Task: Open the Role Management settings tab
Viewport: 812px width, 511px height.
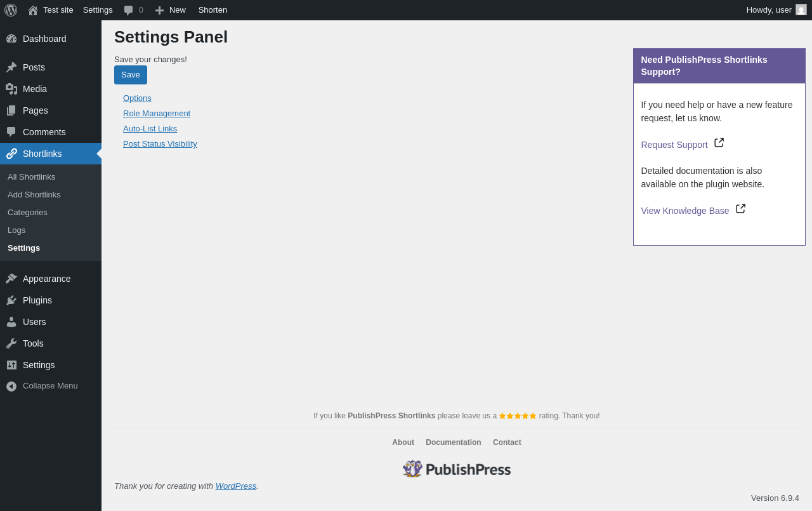Action: [x=157, y=114]
